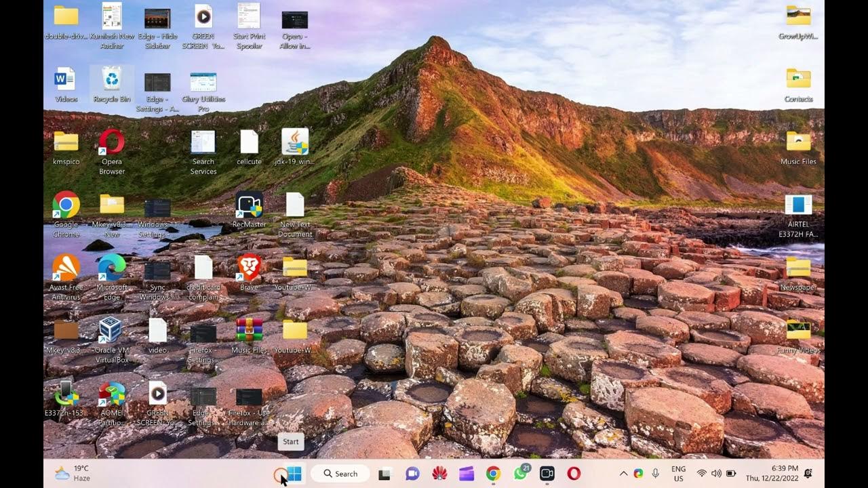Expand the hidden system tray icons

[x=623, y=474]
